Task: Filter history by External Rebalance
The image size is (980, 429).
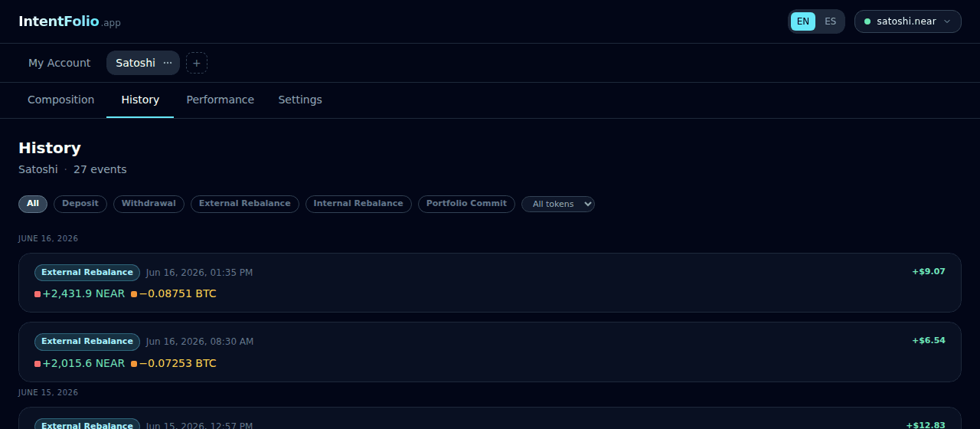Action: pyautogui.click(x=245, y=204)
